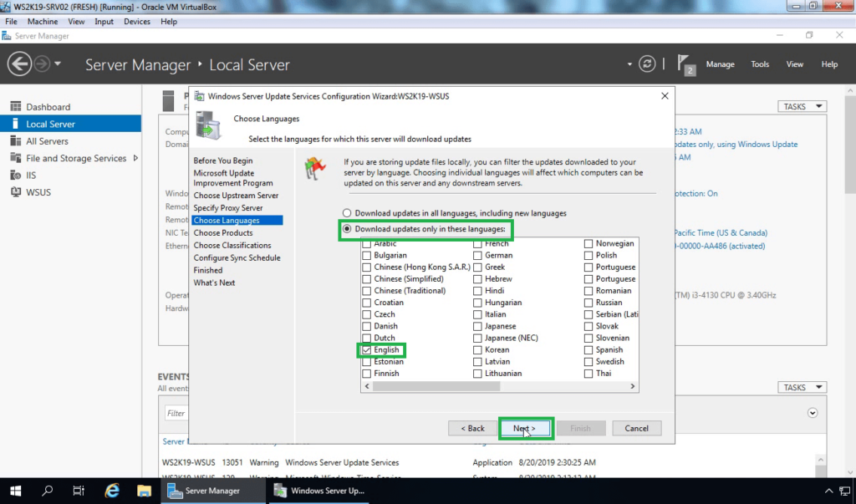Select Download updates in all languages
Screen dimensions: 856x504
click(x=347, y=213)
